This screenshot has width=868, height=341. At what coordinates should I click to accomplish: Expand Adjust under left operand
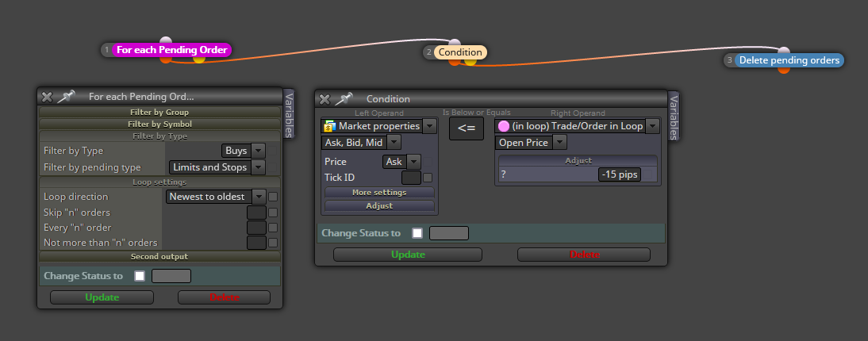(379, 206)
